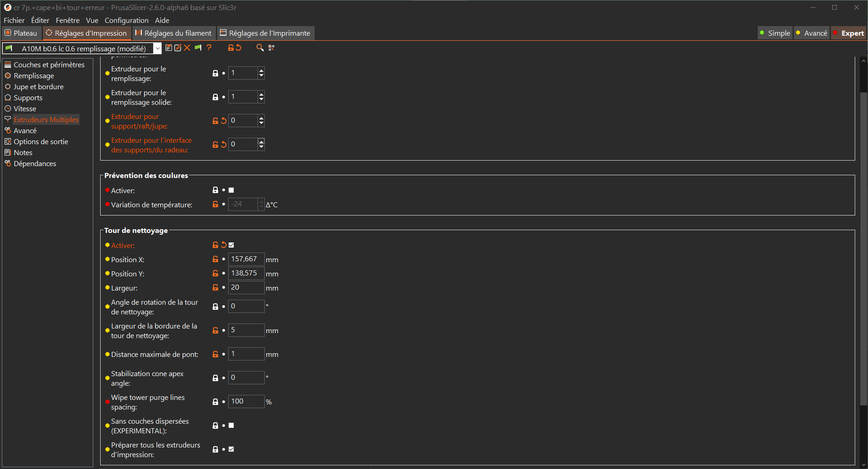The width and height of the screenshot is (868, 469).
Task: Disable the Tour de nettoyage Activer option
Action: coord(231,245)
